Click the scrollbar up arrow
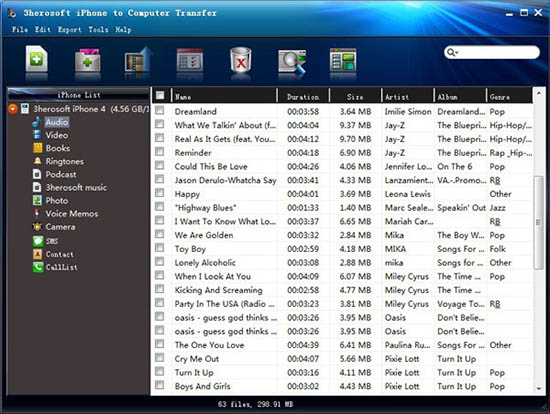The height and width of the screenshot is (414, 550). click(x=538, y=93)
